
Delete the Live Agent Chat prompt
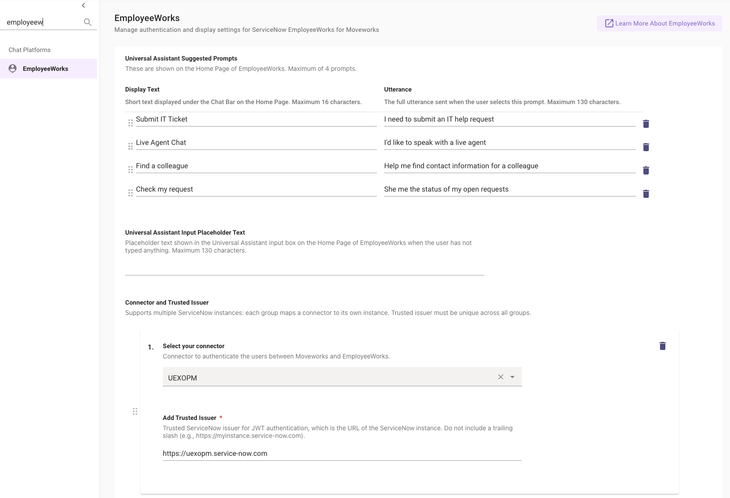(x=646, y=147)
